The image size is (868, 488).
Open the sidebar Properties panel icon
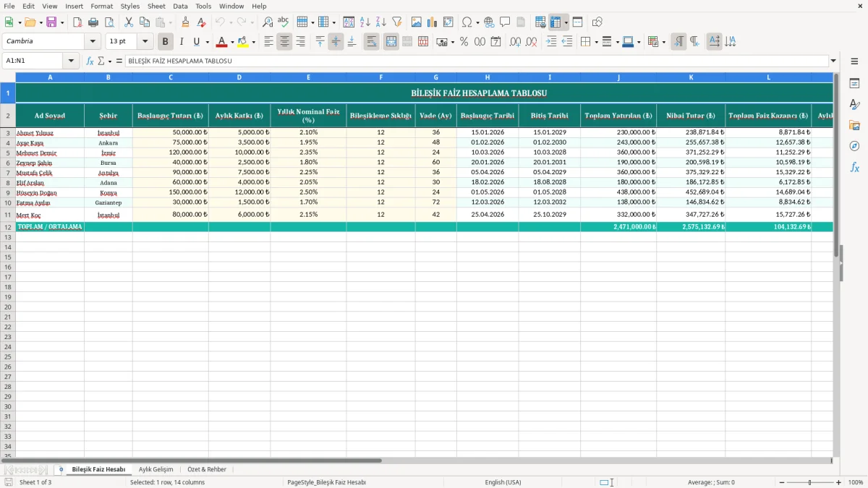(x=854, y=84)
